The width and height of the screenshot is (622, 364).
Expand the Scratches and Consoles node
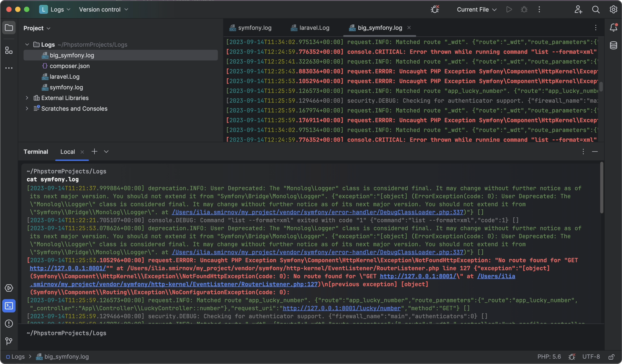pyautogui.click(x=27, y=109)
